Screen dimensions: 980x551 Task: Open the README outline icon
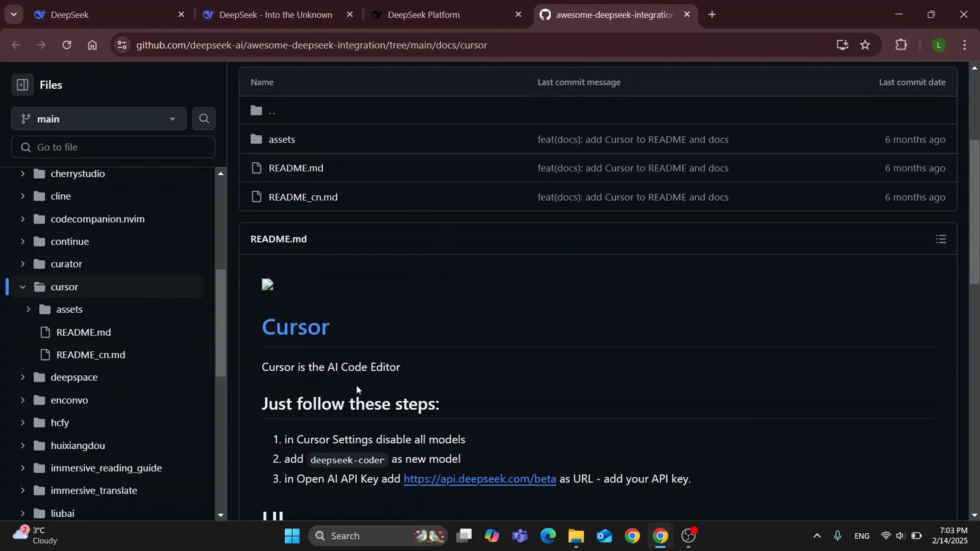(x=941, y=239)
